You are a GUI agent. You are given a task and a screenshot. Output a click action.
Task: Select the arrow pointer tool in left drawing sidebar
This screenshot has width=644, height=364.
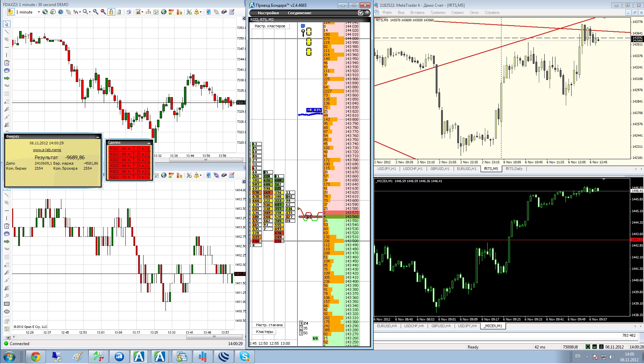coord(7,24)
